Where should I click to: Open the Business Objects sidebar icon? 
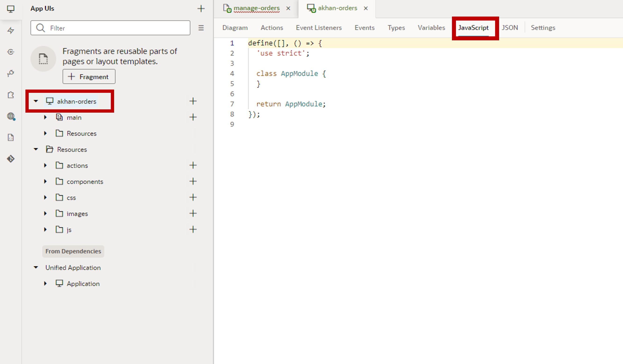[11, 52]
